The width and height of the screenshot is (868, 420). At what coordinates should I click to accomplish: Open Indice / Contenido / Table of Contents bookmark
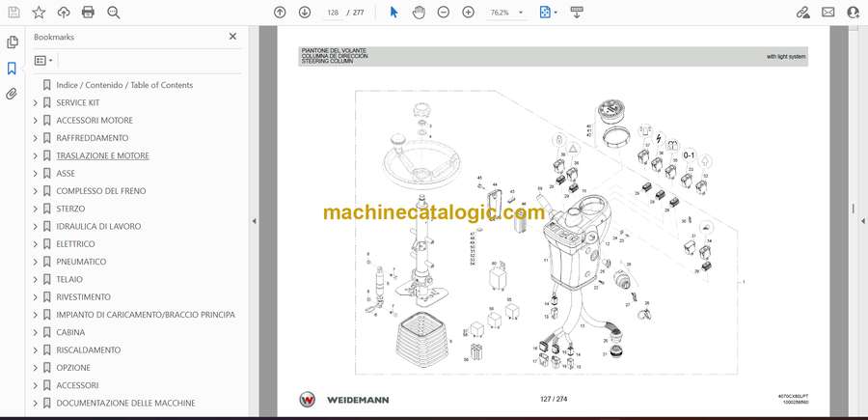[124, 85]
